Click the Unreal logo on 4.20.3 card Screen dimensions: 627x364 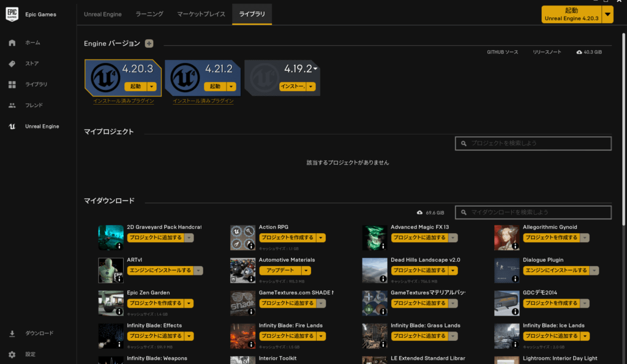click(x=105, y=78)
